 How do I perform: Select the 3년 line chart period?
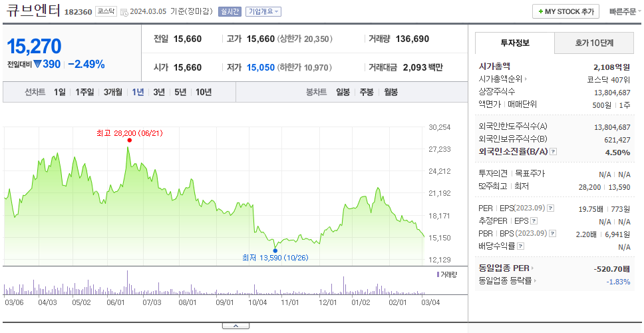click(159, 92)
